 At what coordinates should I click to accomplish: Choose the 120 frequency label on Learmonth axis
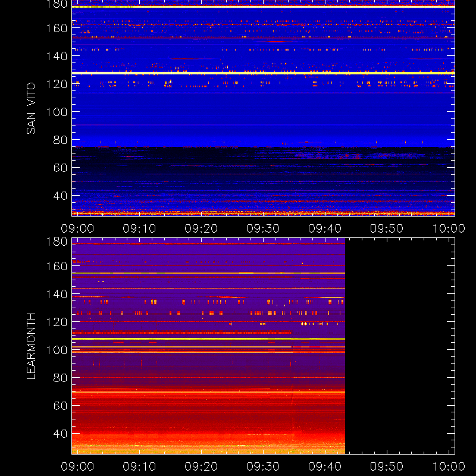point(57,322)
